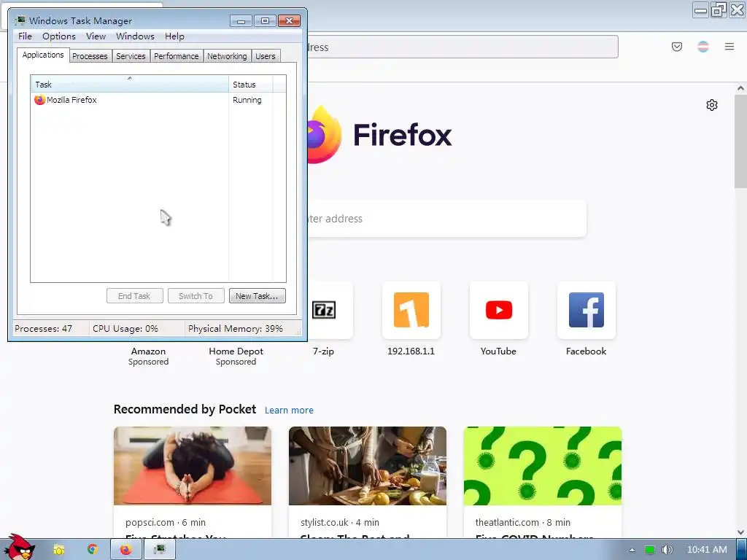747x560 pixels.
Task: Show hidden system tray icons arrow
Action: pyautogui.click(x=632, y=550)
